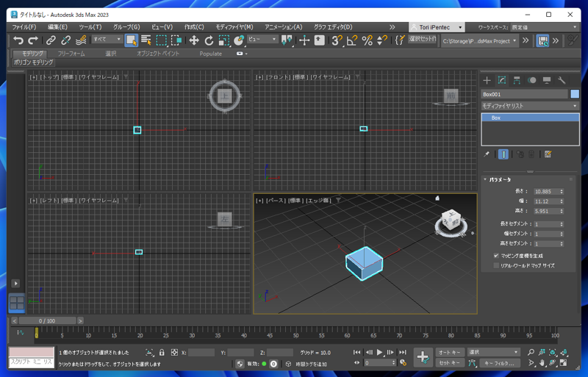This screenshot has width=588, height=377.
Task: Switch to the フリーフォーム ribbon tab
Action: point(71,54)
